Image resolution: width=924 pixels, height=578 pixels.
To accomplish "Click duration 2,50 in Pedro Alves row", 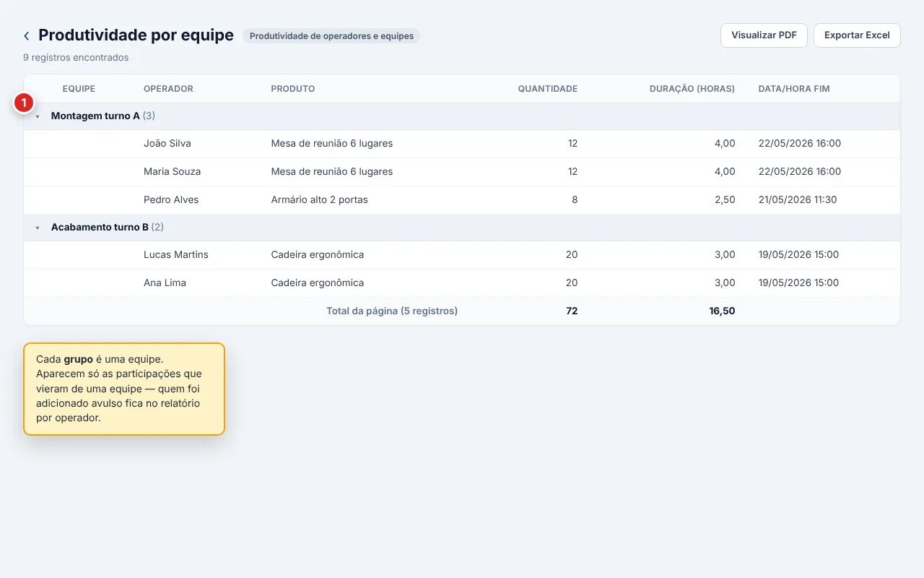I will point(725,199).
